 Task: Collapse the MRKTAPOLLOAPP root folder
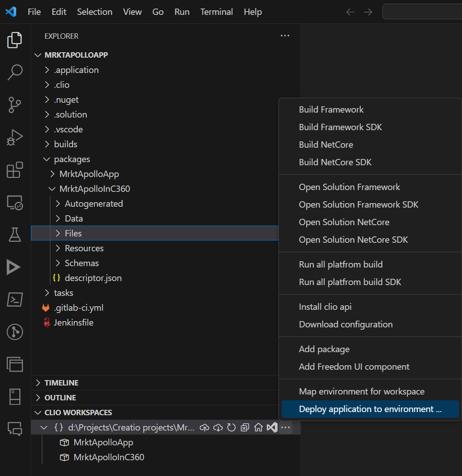[38, 55]
